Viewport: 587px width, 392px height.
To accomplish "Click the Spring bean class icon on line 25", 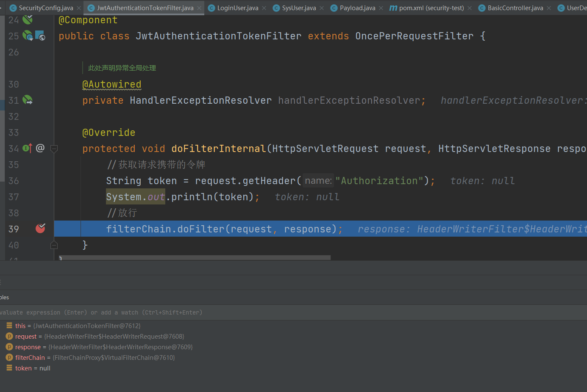I will (28, 36).
